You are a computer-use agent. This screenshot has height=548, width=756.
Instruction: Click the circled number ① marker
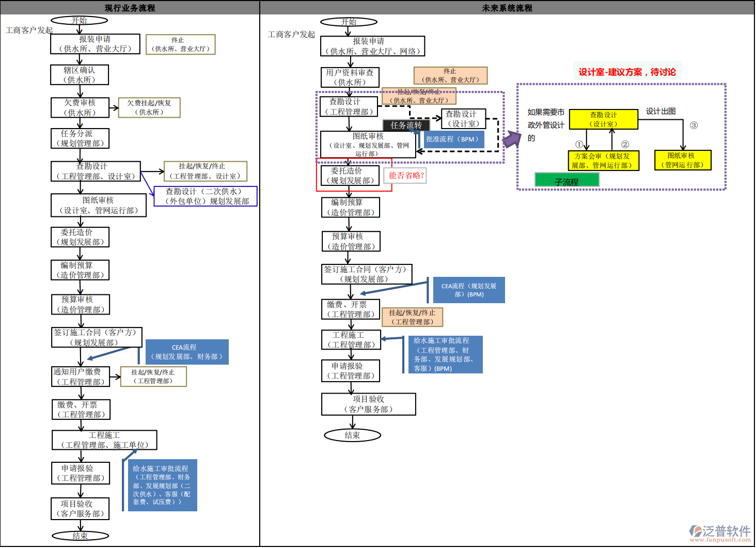point(579,145)
